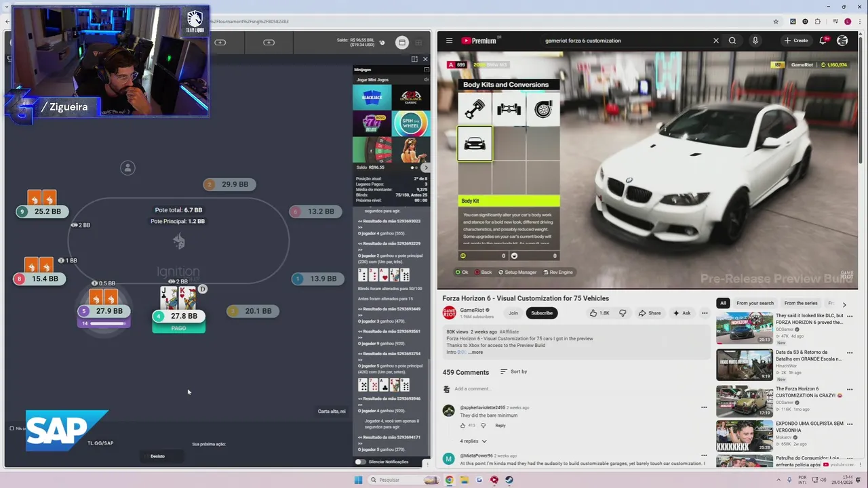Check the 'Não jo...' checkbox in poker client

[x=12, y=428]
